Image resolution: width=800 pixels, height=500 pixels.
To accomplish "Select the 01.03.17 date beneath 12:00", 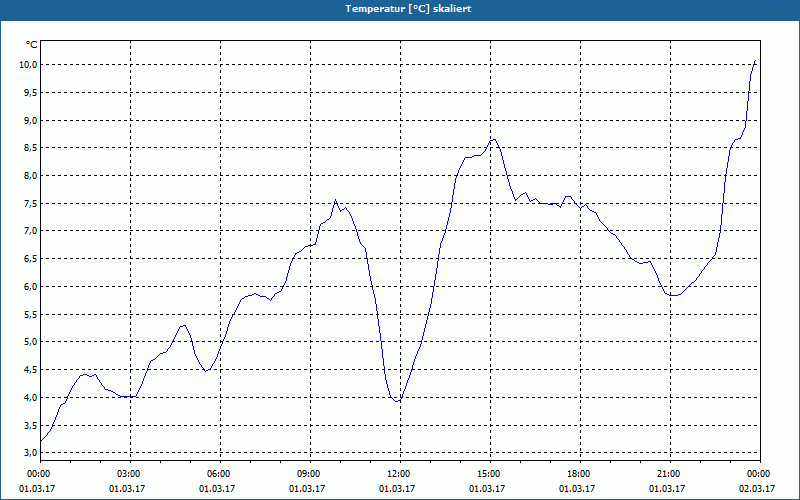I will click(397, 489).
